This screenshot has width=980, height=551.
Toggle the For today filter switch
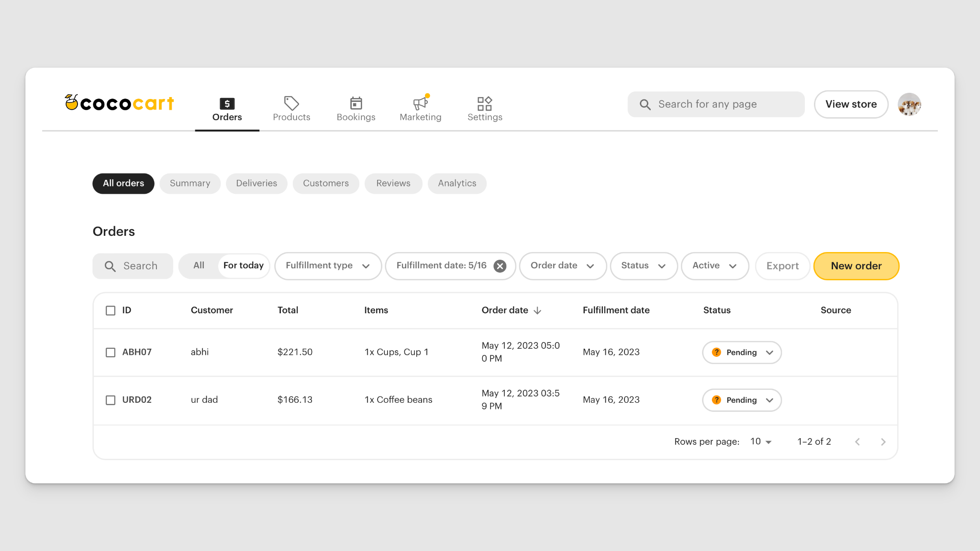(243, 265)
